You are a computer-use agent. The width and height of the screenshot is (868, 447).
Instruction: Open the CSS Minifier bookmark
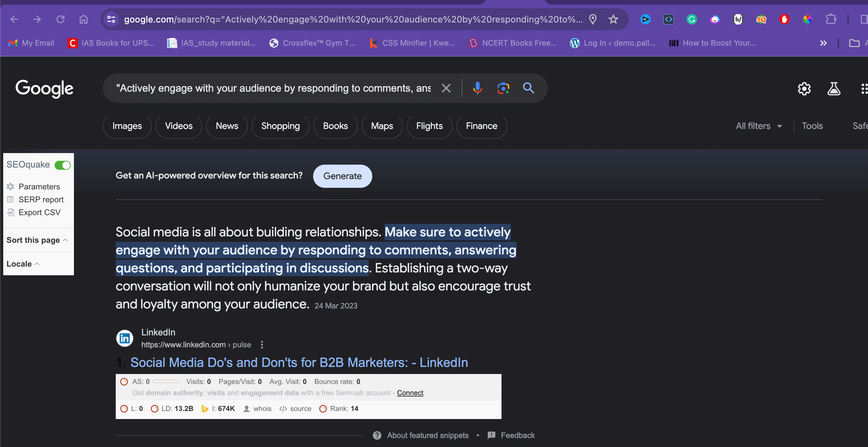pos(412,43)
